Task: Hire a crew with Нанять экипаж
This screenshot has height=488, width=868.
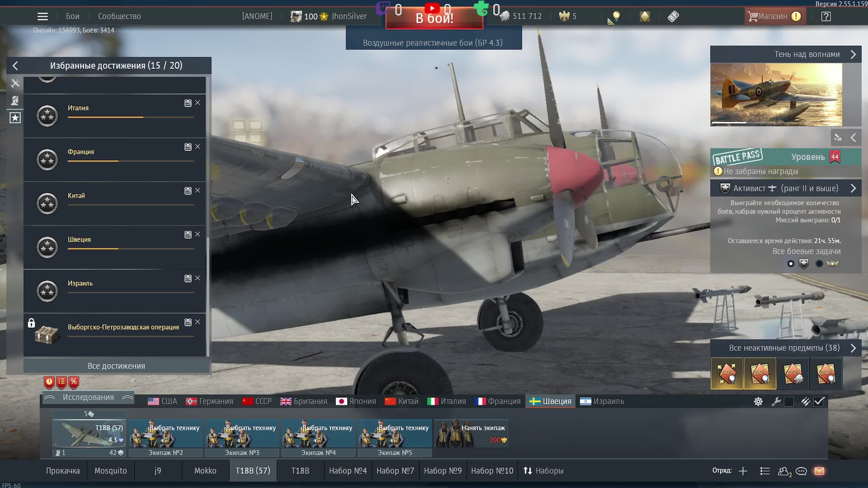Action: [471, 433]
